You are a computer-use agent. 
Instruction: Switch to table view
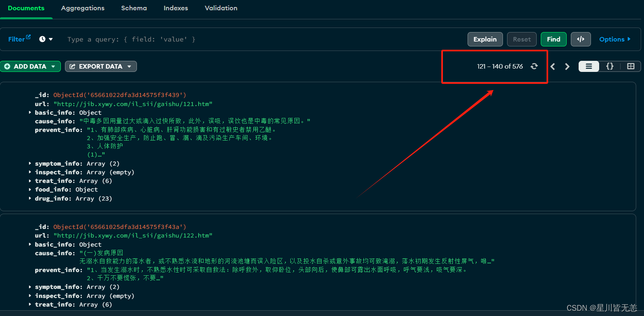630,66
